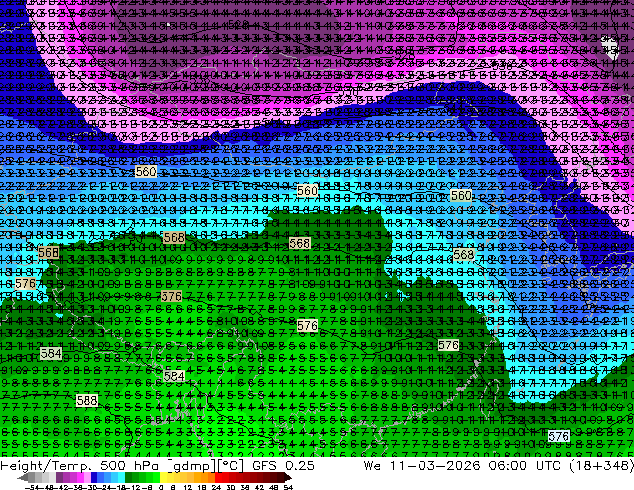
Task: Click the middle 560 contour label
Action: 307,190
